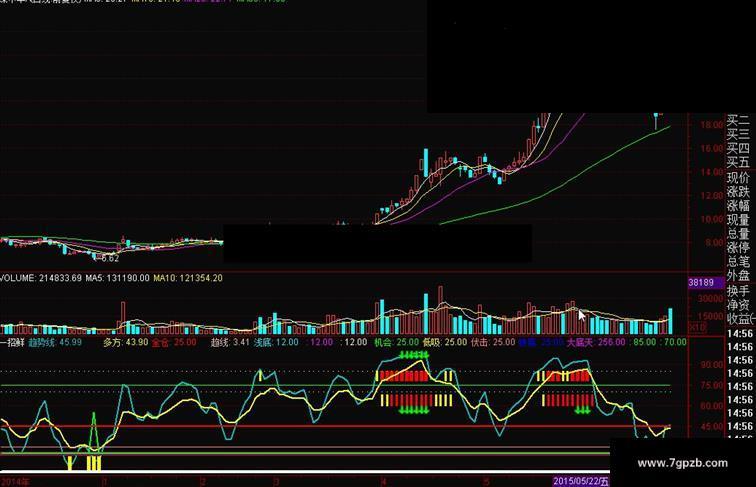Click the 全仓: 25.00 indicator value
Viewport: 756px width, 487px height.
click(174, 342)
